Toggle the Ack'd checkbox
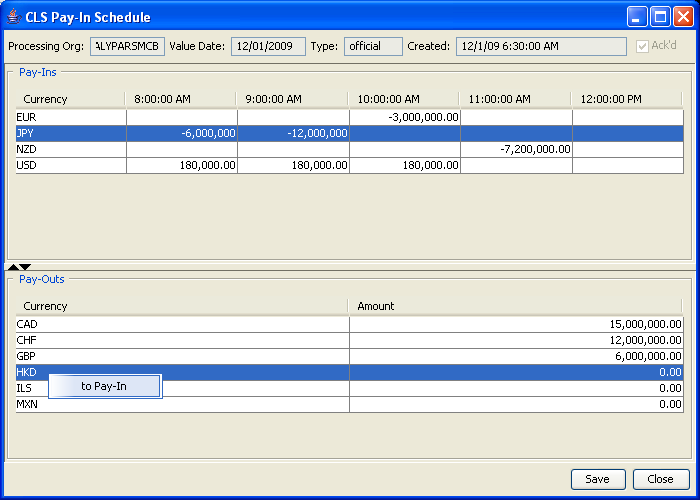 point(642,46)
